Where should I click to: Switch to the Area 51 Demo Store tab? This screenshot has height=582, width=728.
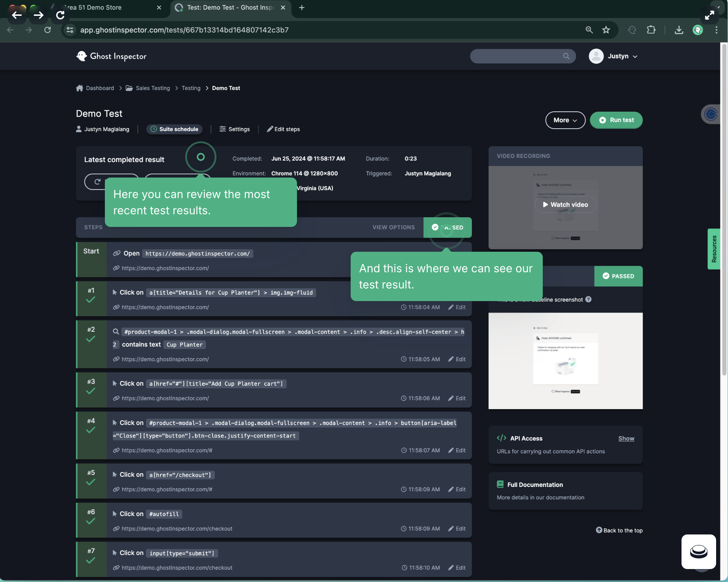[x=94, y=8]
